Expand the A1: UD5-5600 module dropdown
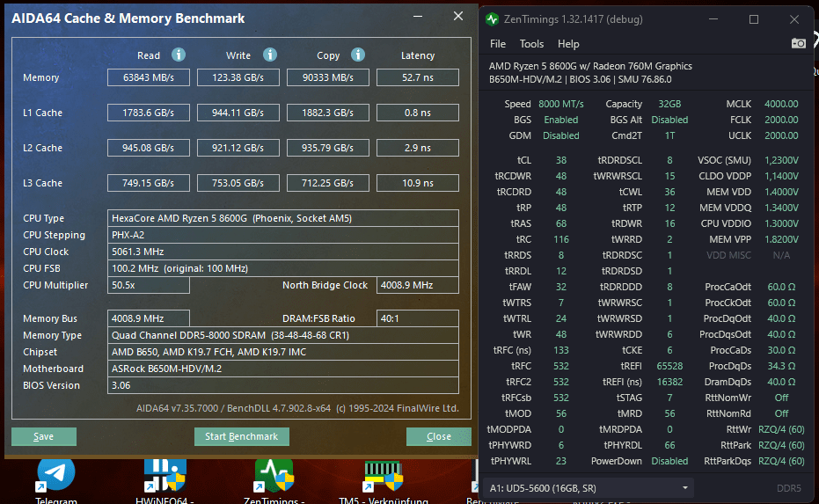This screenshot has width=819, height=504. (589, 488)
